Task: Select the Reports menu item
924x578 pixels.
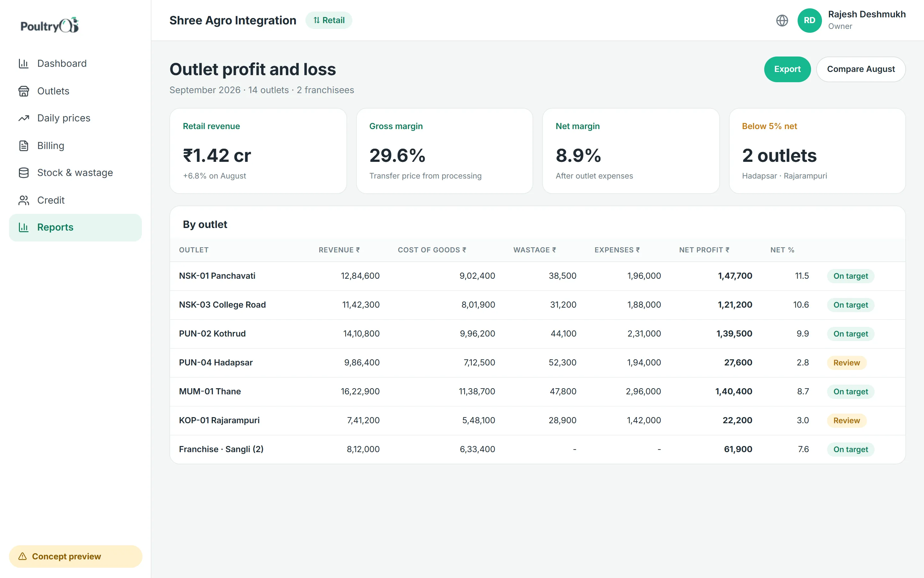Action: (75, 227)
